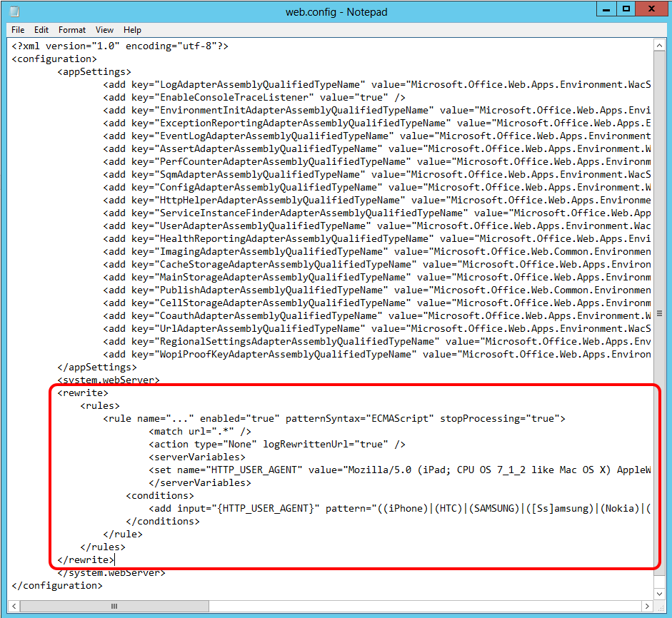Click the closing </configuration> tag
Image resolution: width=672 pixels, height=618 pixels.
[x=57, y=585]
